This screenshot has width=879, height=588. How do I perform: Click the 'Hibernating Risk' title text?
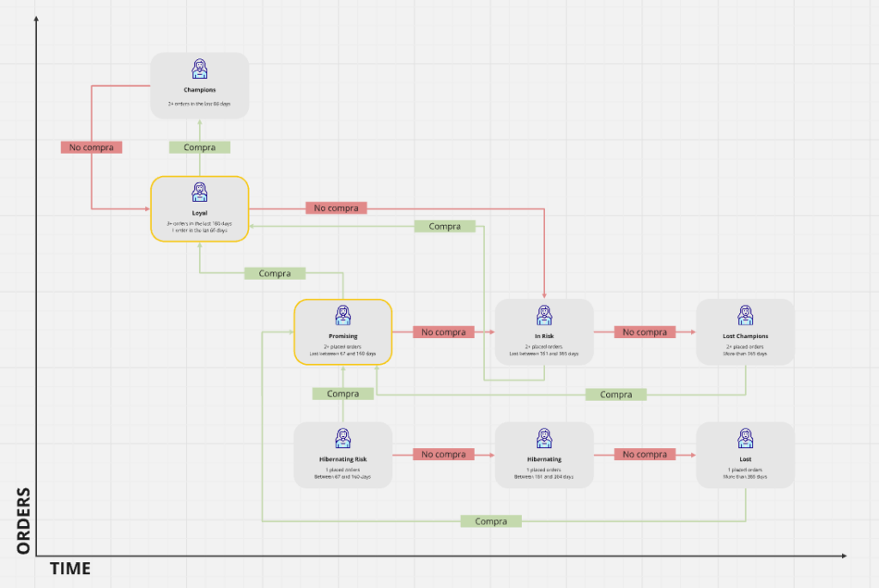point(343,459)
